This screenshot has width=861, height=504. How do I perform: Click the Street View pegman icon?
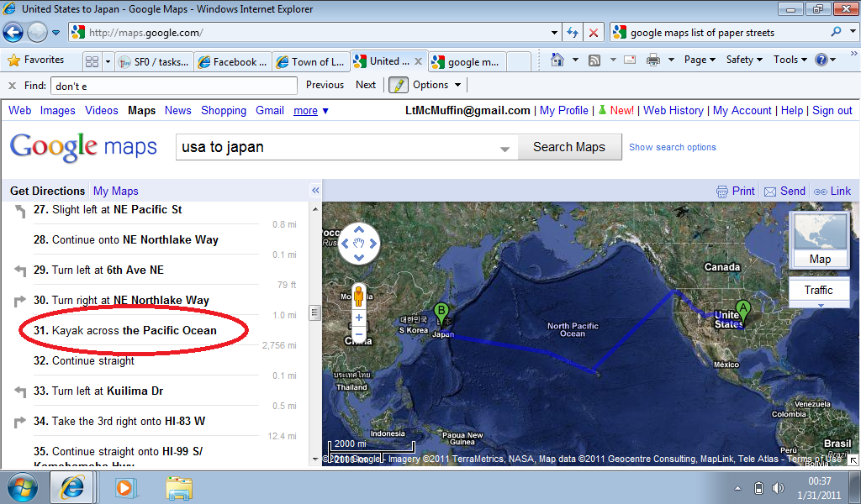(359, 297)
